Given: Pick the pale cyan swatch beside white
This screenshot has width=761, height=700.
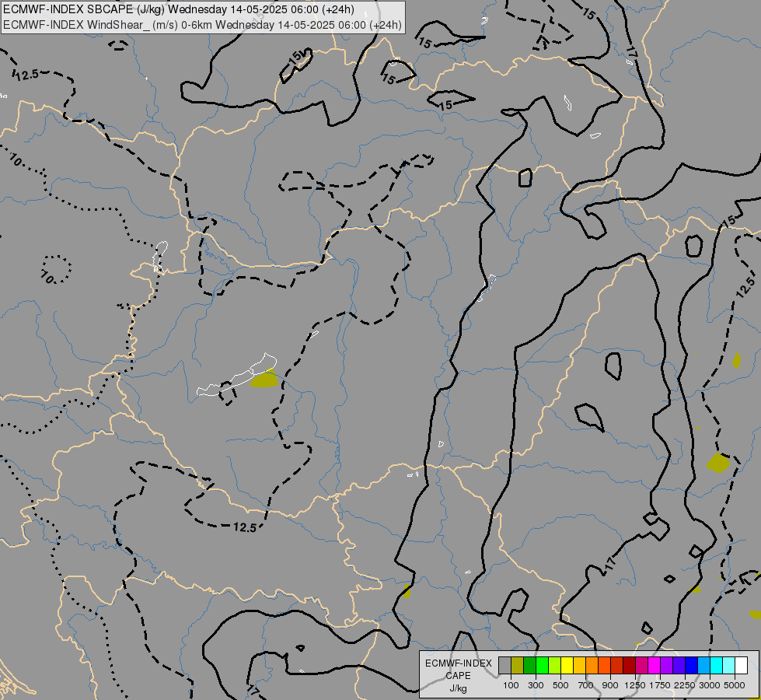Looking at the screenshot, I should point(728,666).
